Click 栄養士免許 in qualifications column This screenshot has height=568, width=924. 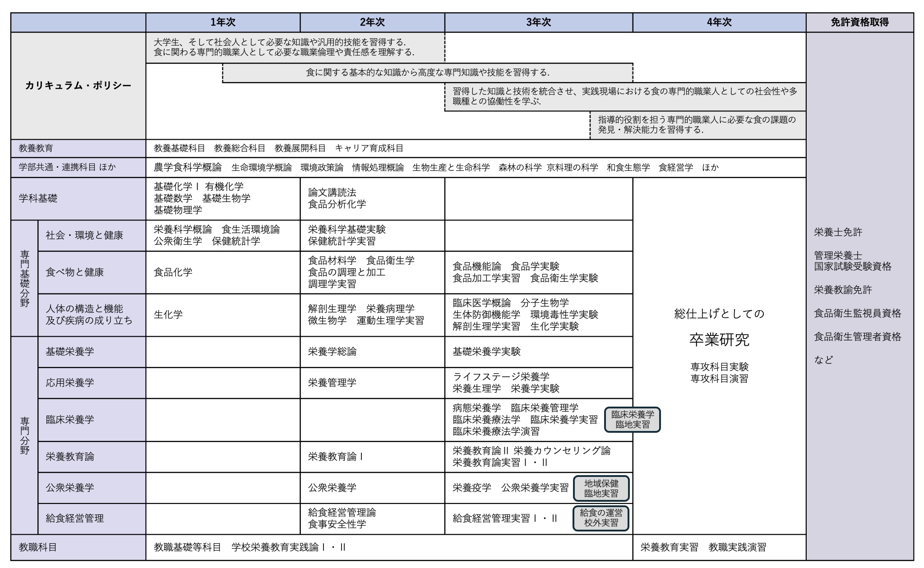coord(838,232)
